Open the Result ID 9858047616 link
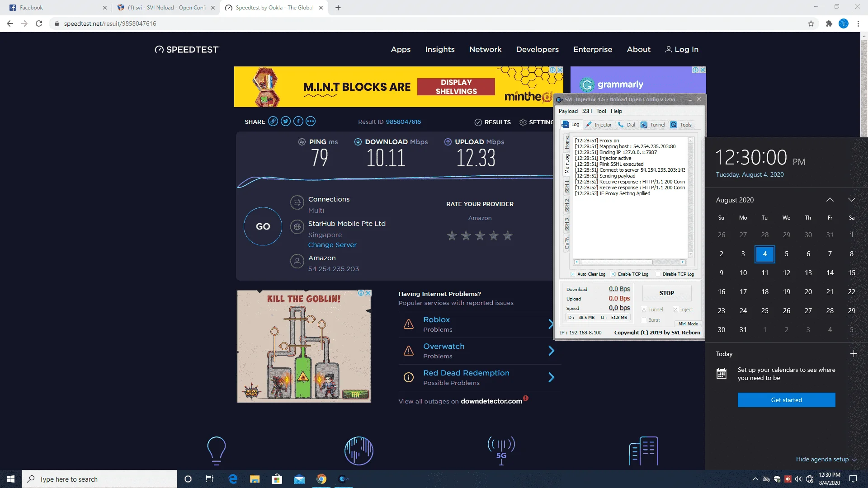The height and width of the screenshot is (488, 868). (403, 122)
